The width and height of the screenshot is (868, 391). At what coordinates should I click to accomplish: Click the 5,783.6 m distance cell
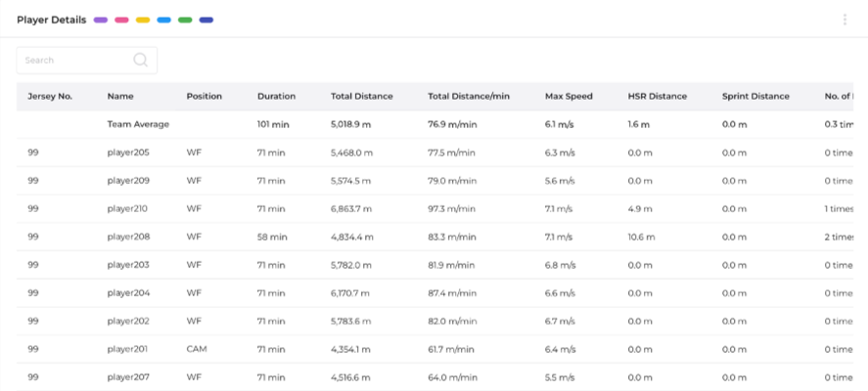(351, 322)
